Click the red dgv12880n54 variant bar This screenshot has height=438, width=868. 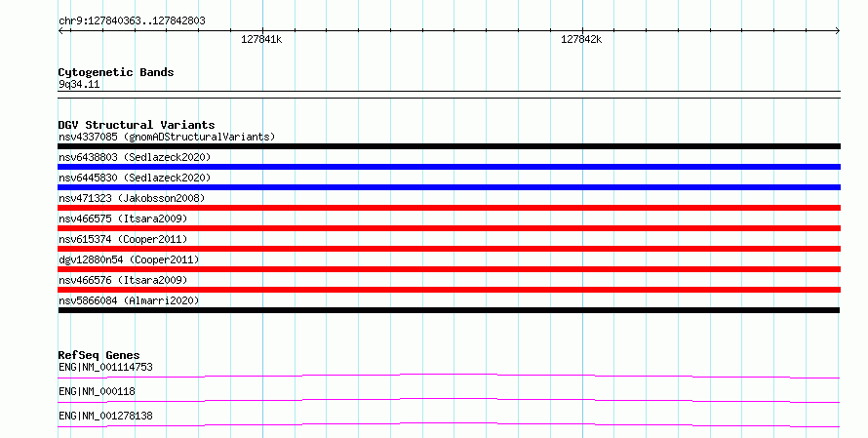449,269
